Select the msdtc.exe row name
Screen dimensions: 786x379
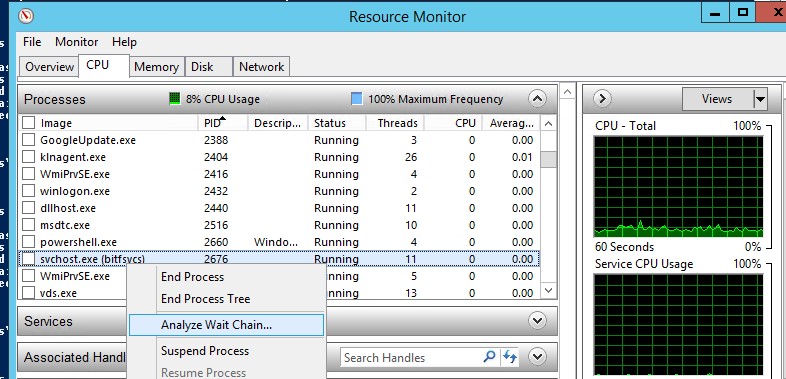tap(65, 226)
